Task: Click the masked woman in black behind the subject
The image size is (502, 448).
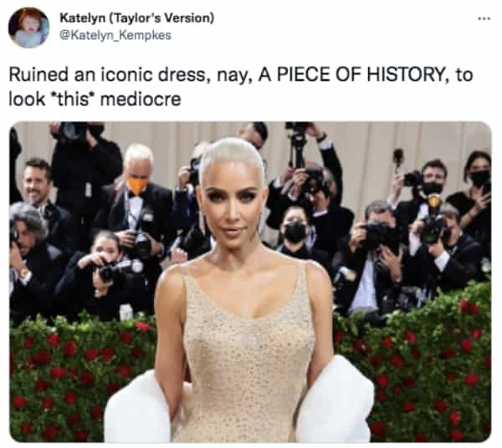Action: click(296, 233)
